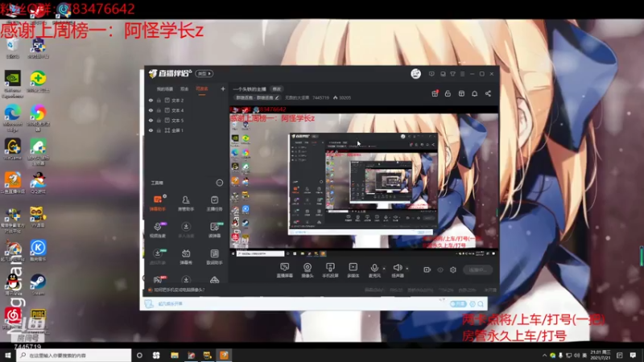The image size is (644, 362).
Task: Expand microphone options arrow
Action: pos(384,269)
